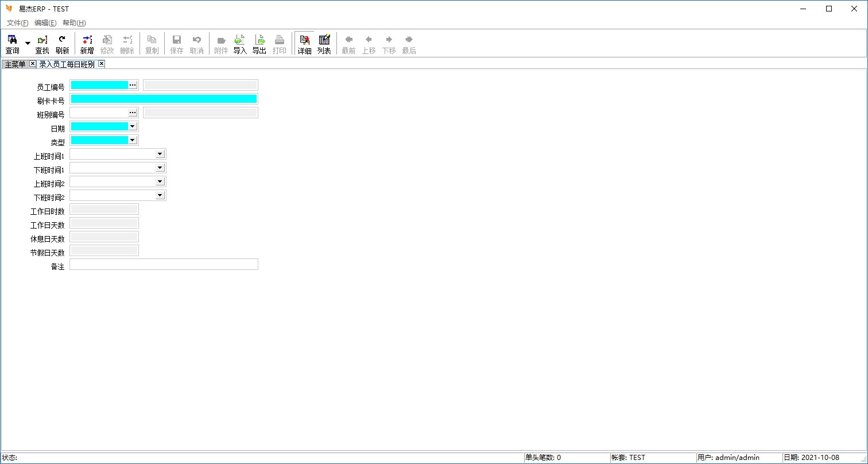Expand the 类型 type dropdown
The image size is (868, 464).
[x=133, y=140]
